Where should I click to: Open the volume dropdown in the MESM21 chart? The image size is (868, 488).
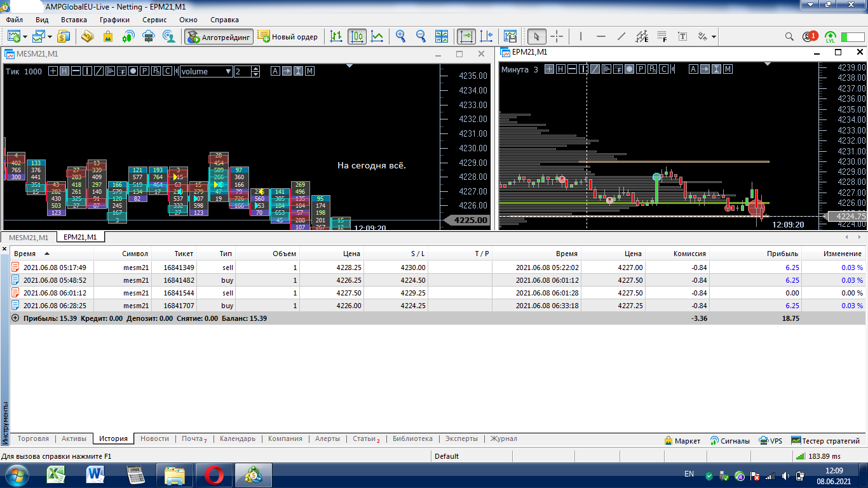click(206, 71)
